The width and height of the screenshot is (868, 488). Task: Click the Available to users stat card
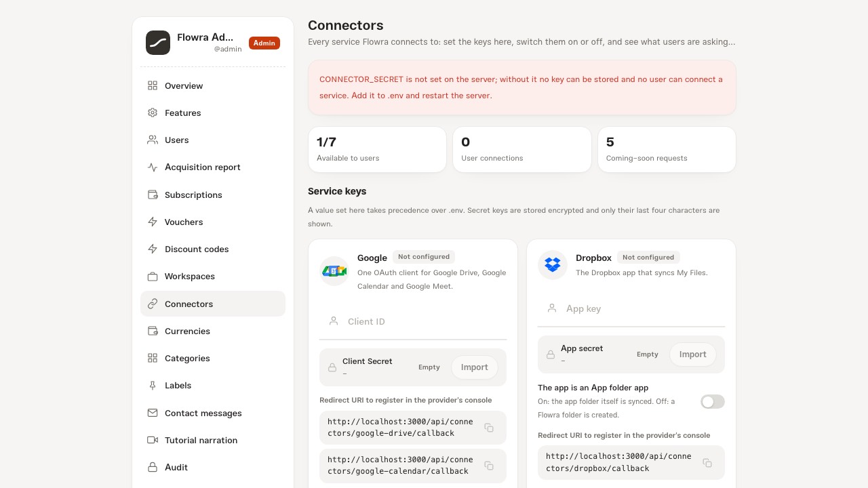point(377,149)
